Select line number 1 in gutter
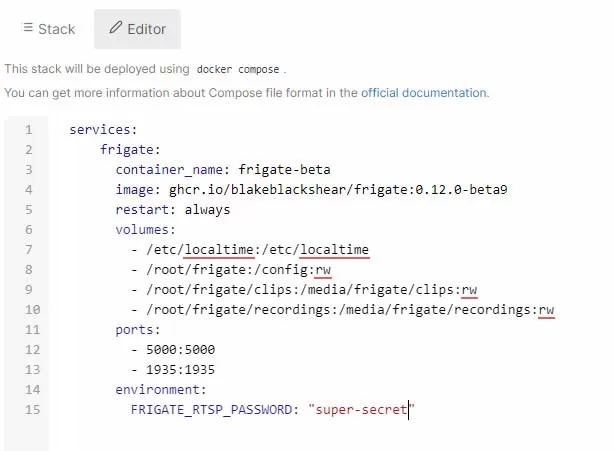The width and height of the screenshot is (614, 451). [29, 130]
